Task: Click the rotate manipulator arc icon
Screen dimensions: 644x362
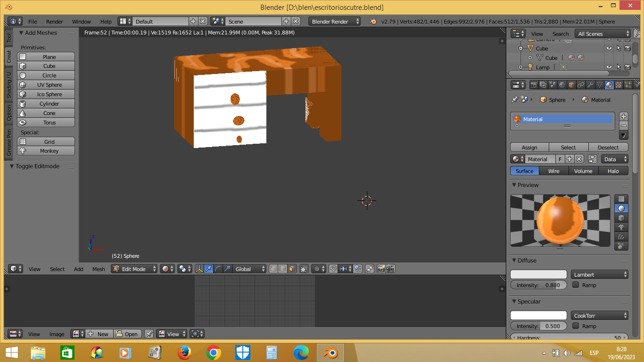Action: pos(218,269)
